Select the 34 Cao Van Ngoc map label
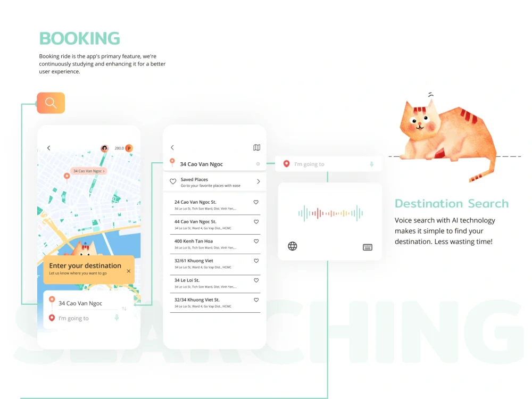 click(89, 171)
